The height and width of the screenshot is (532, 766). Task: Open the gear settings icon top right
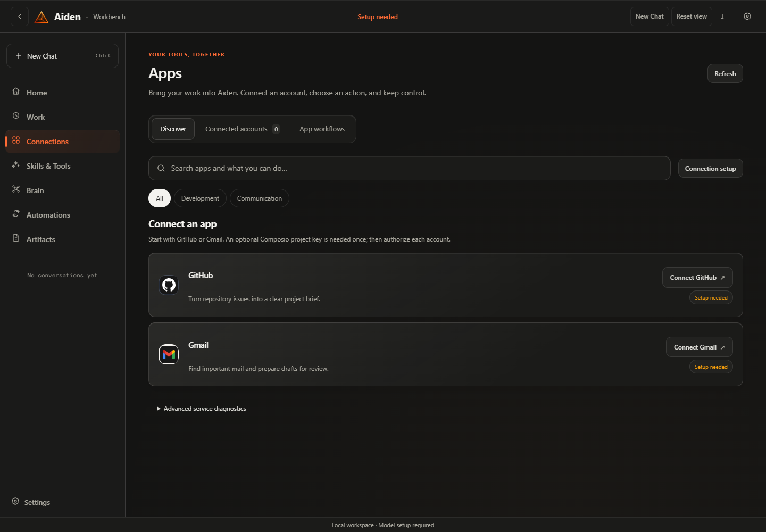(x=747, y=16)
